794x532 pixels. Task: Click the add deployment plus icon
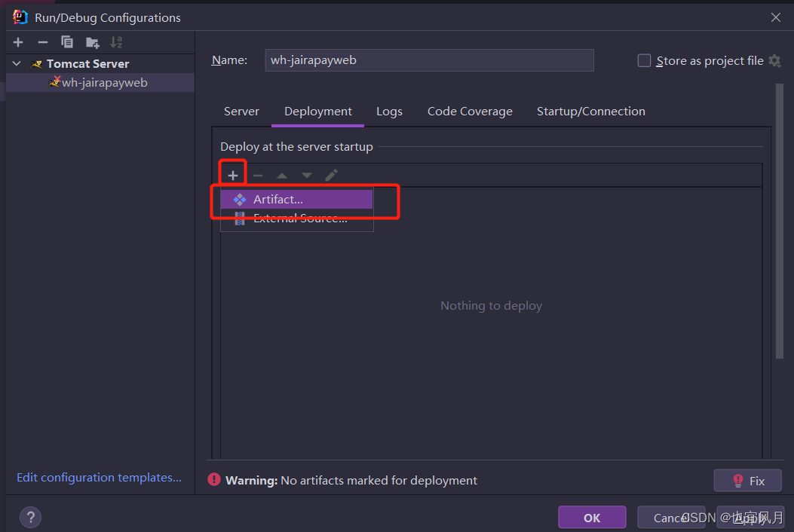(x=233, y=175)
